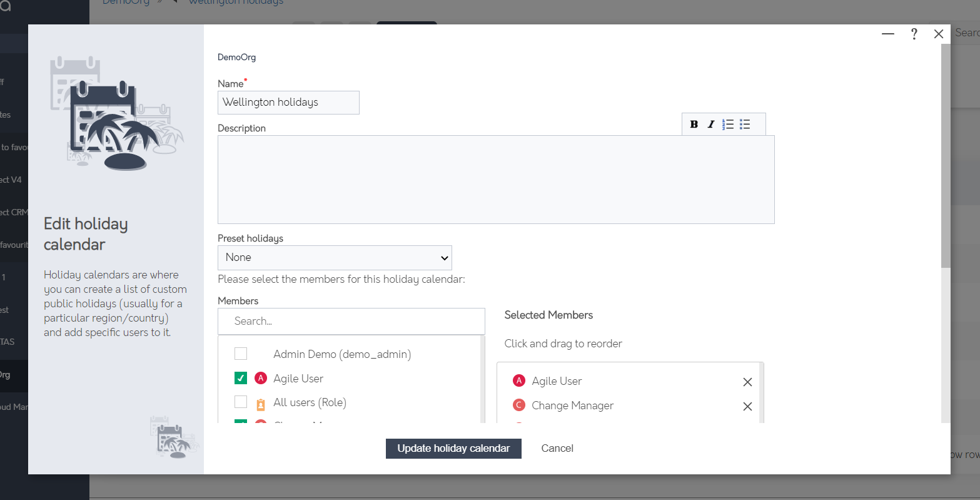Screen dimensions: 980x500
Task: Toggle italic formatting in description toolbar
Action: 710,125
